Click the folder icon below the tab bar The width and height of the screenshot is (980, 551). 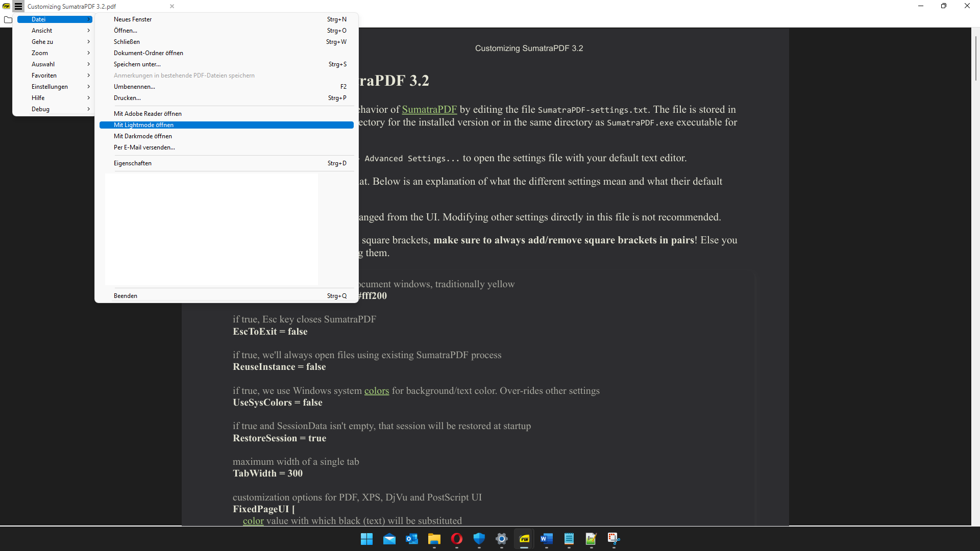[x=8, y=20]
